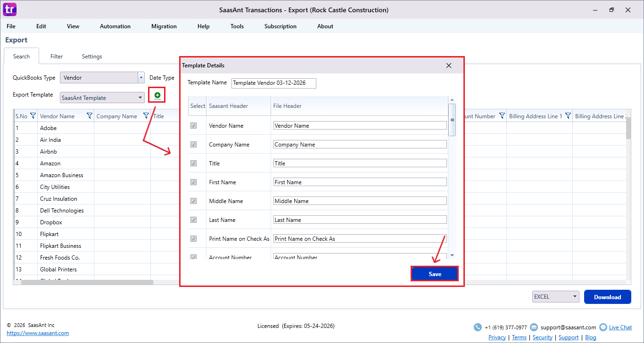Expand the Export Template dropdown
The height and width of the screenshot is (343, 644).
point(140,98)
